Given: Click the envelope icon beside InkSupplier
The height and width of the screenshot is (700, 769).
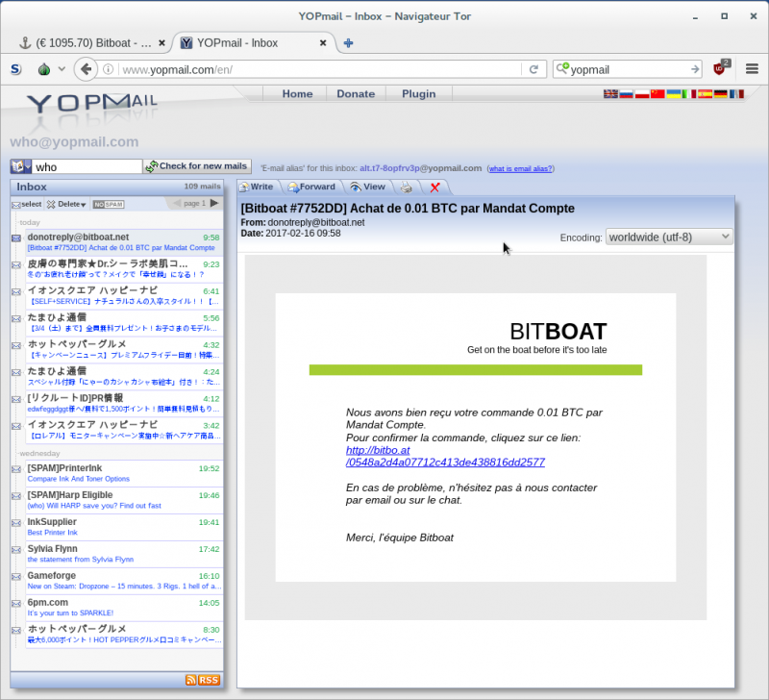Looking at the screenshot, I should pos(16,523).
